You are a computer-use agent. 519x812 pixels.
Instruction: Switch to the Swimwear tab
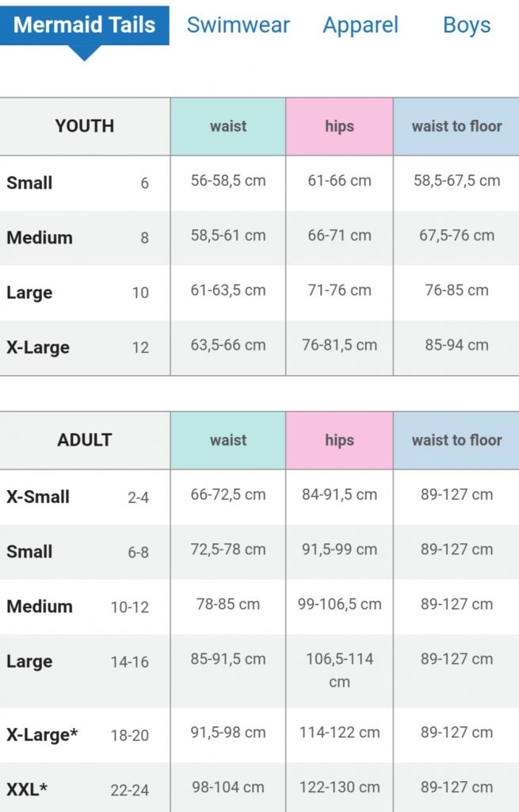(236, 25)
